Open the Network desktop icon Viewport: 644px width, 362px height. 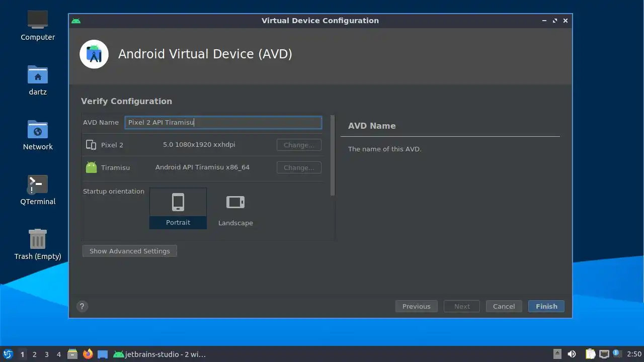pos(38,135)
